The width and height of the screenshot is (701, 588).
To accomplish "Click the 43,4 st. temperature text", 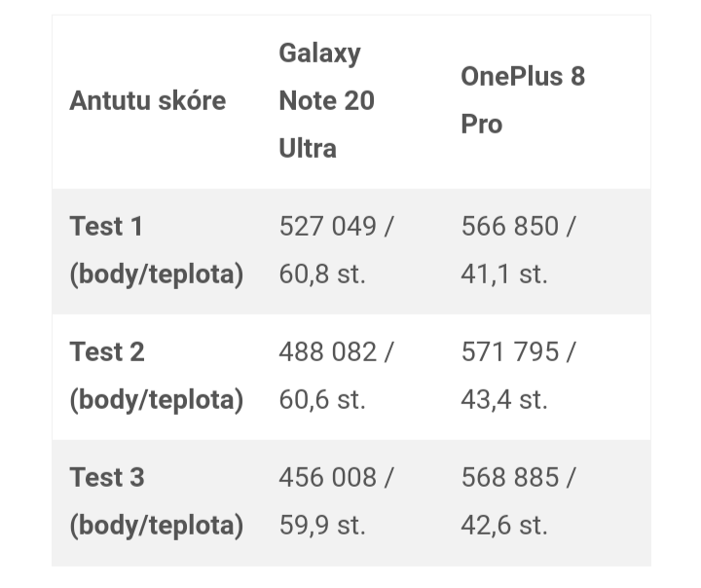I will (504, 399).
